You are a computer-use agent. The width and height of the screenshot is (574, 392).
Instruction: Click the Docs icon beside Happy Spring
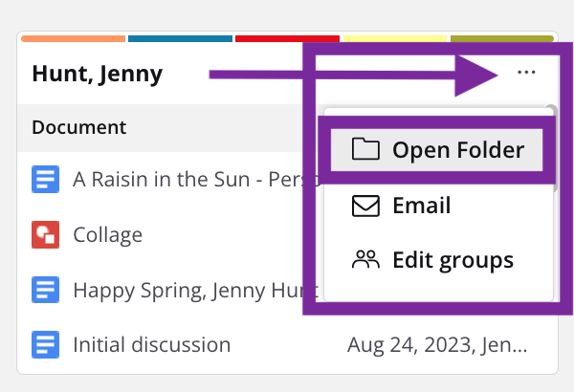click(x=45, y=290)
